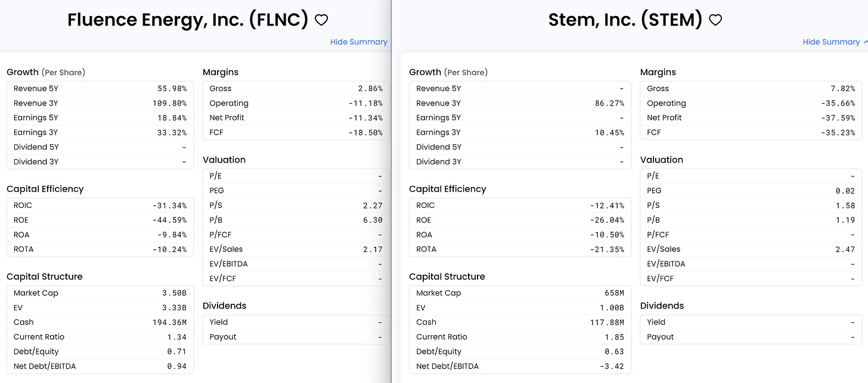The height and width of the screenshot is (383, 868).
Task: Click Stem FCF margin -35.23%
Action: (x=838, y=132)
